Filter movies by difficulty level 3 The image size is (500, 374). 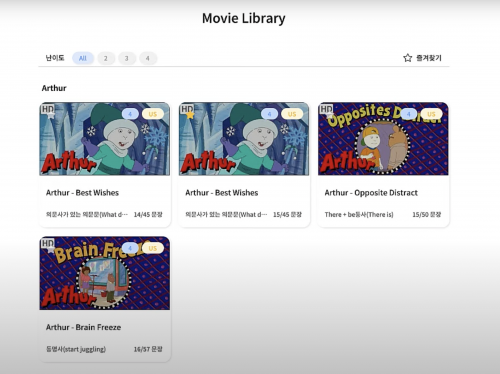[x=127, y=58]
